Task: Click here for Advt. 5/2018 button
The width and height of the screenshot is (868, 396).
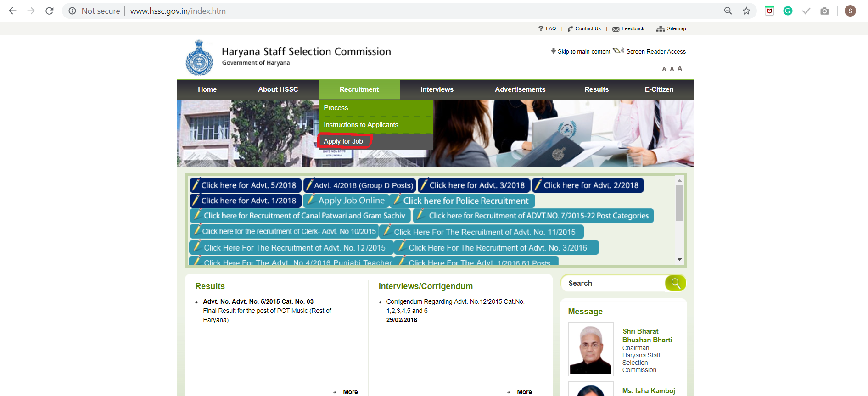Action: 246,185
